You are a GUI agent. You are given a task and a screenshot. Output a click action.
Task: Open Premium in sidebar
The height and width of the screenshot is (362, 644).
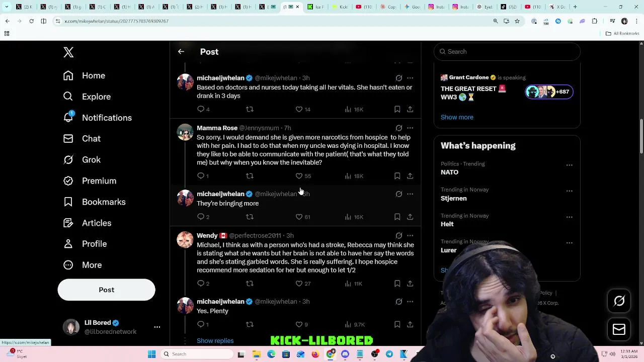coord(90,181)
